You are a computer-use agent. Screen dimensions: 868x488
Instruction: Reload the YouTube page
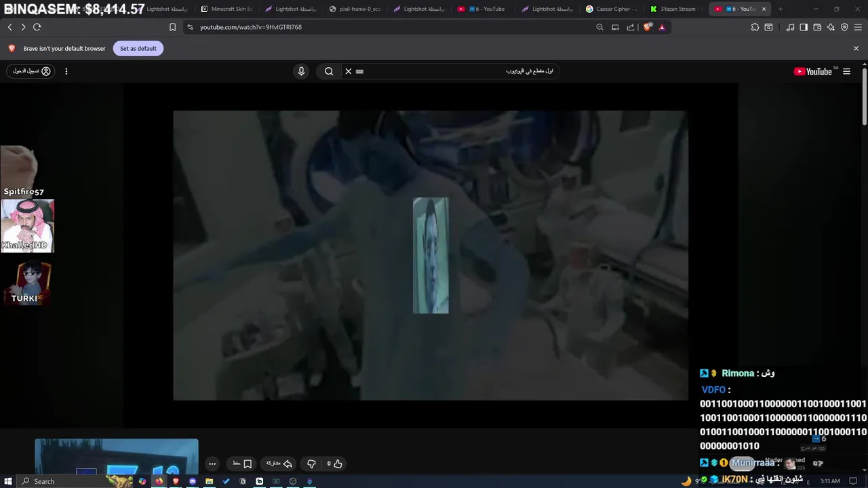[x=37, y=27]
